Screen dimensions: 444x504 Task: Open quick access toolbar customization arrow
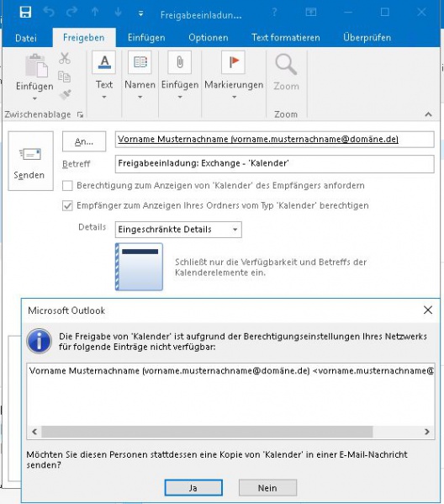point(140,13)
